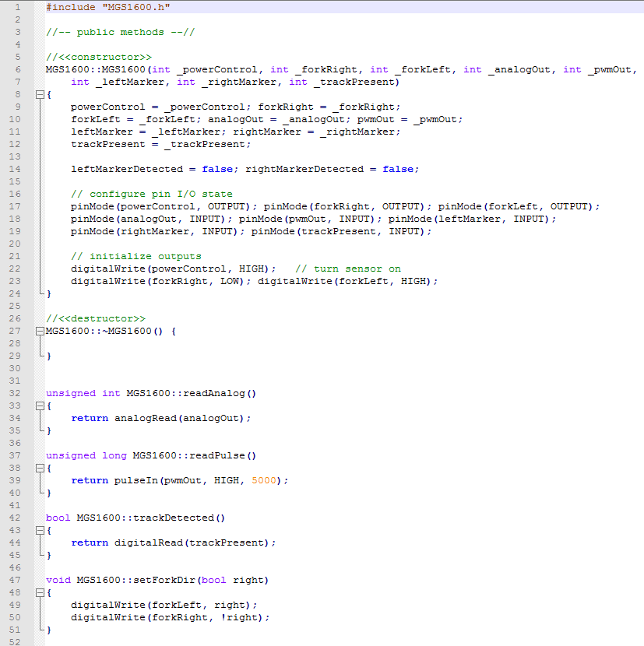Click 'MGS1600::readPulse()' function name

tap(195, 455)
